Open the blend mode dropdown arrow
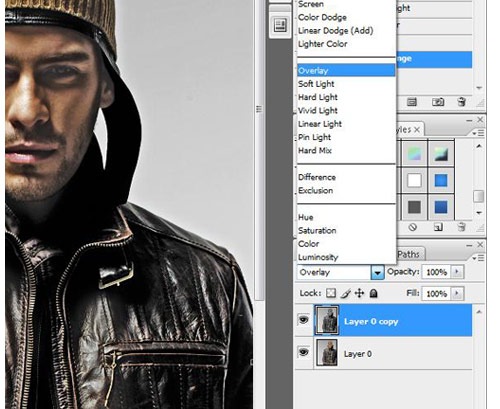500x409 pixels. (377, 273)
